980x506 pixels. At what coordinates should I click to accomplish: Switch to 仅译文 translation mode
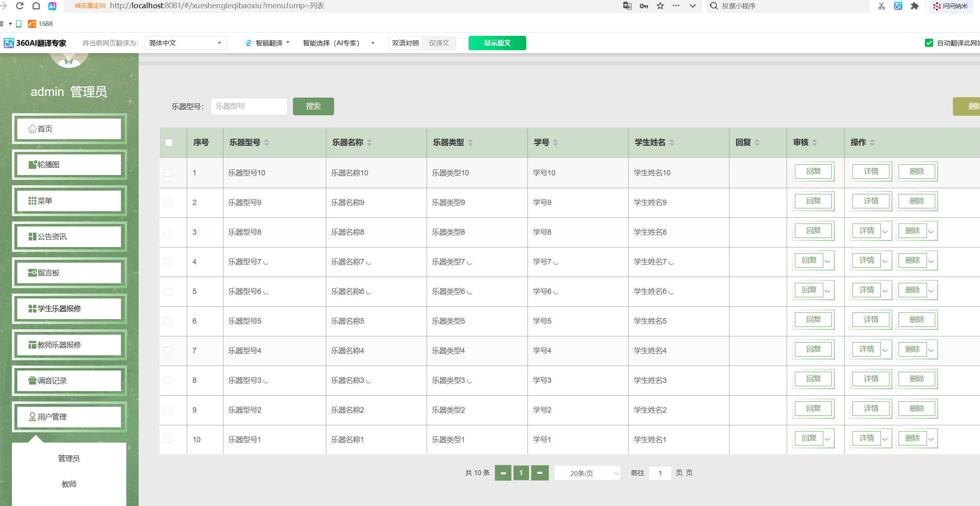pos(439,43)
